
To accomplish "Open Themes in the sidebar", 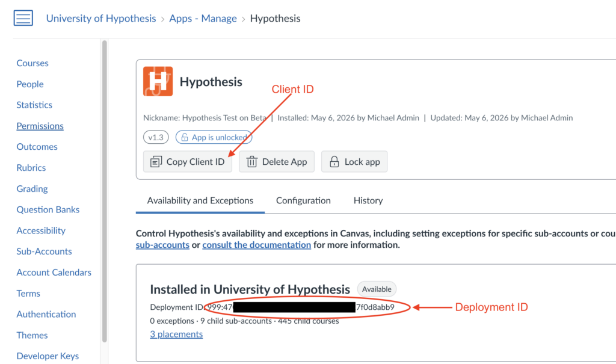I will click(32, 335).
